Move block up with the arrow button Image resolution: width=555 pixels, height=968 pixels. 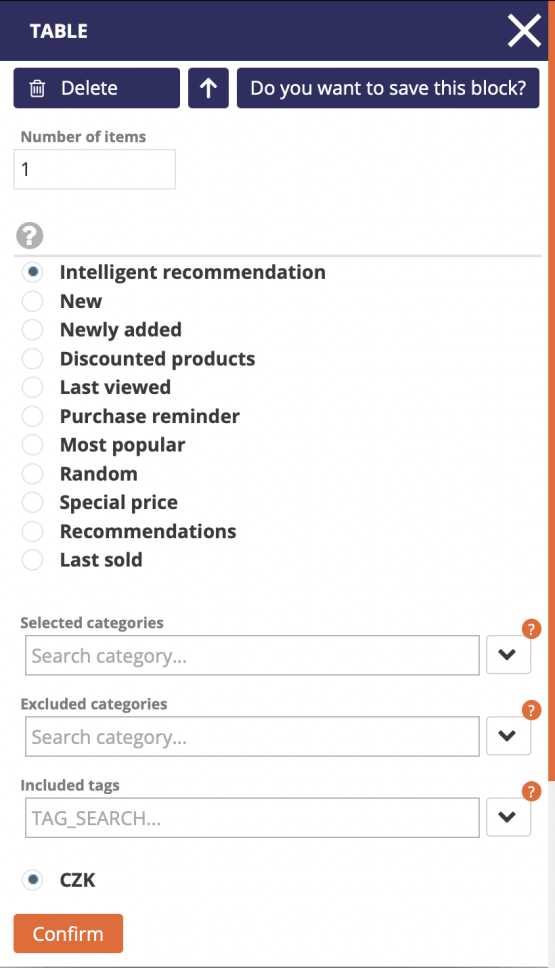[x=208, y=88]
